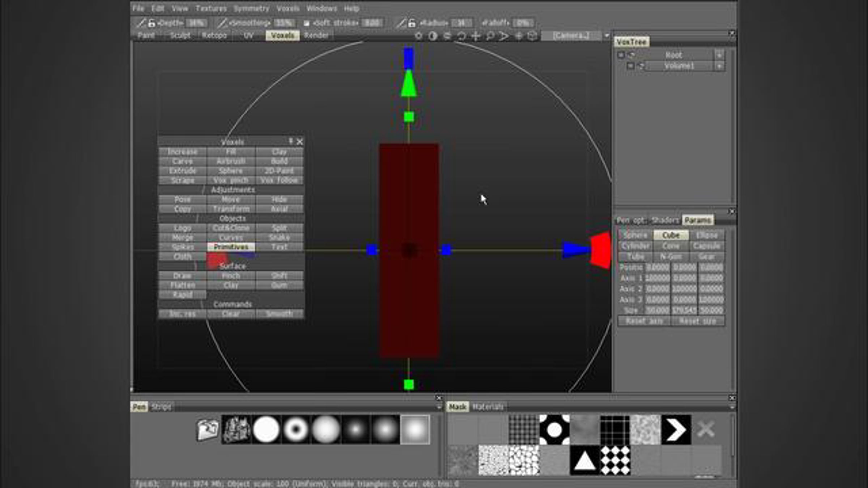Select the white triangle mask thumbnail
This screenshot has width=868, height=488.
click(x=585, y=461)
